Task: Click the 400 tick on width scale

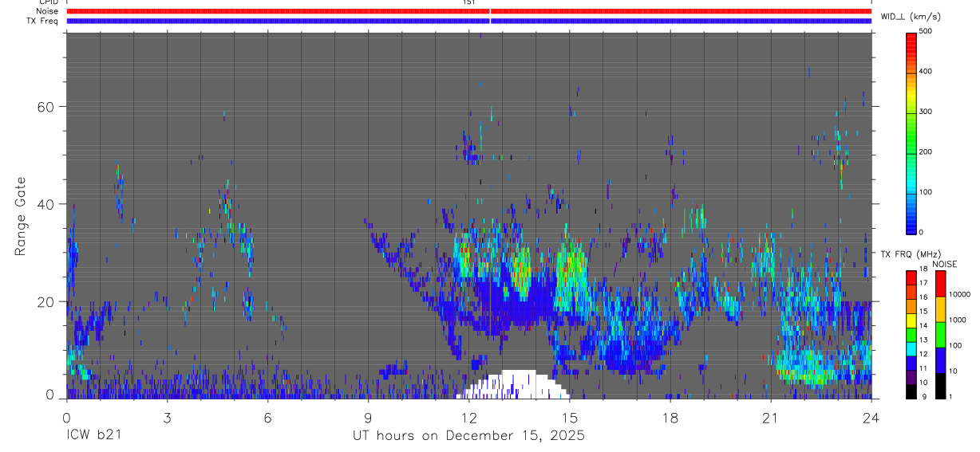Action: pyautogui.click(x=926, y=71)
